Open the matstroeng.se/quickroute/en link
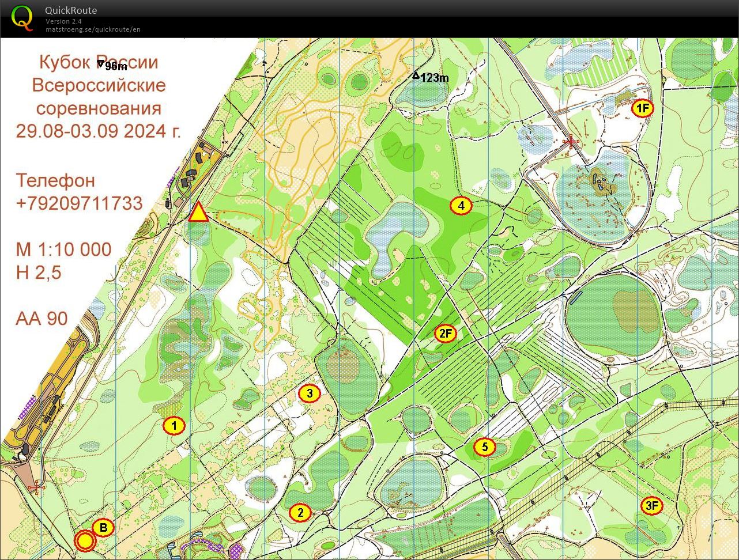739x560 pixels. click(x=93, y=29)
